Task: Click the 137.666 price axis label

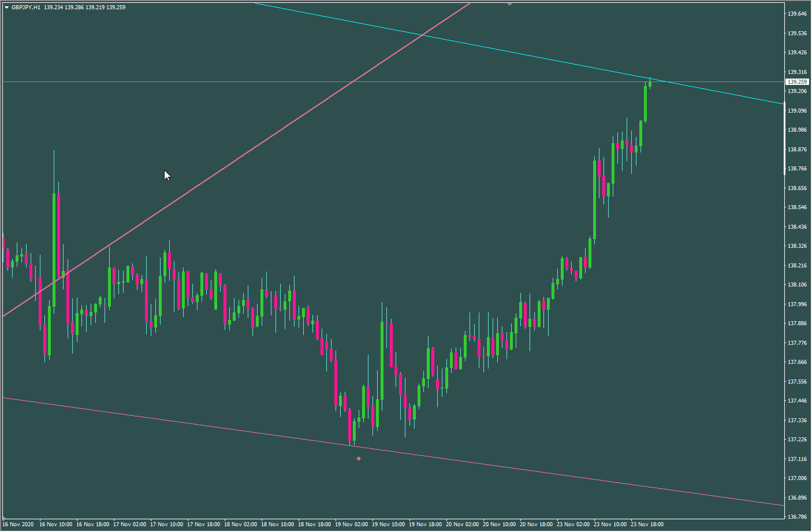Action: (797, 362)
